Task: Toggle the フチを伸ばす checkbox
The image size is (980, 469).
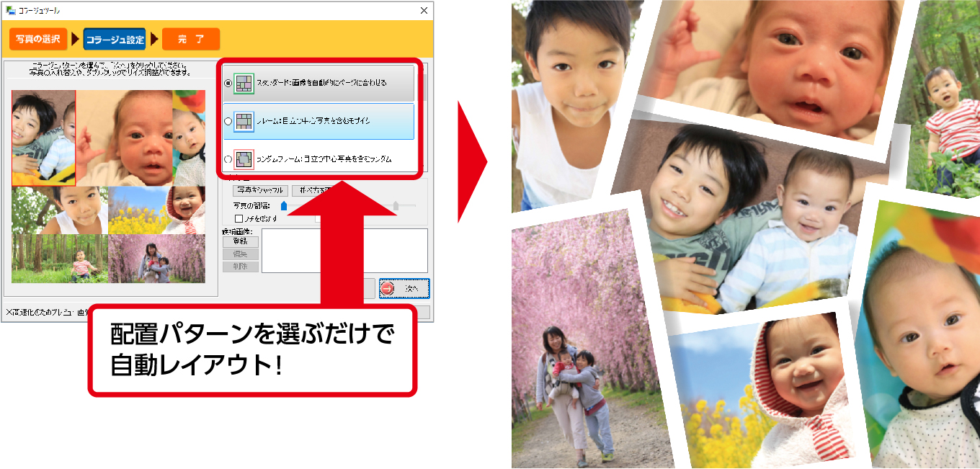Action: pos(237,219)
